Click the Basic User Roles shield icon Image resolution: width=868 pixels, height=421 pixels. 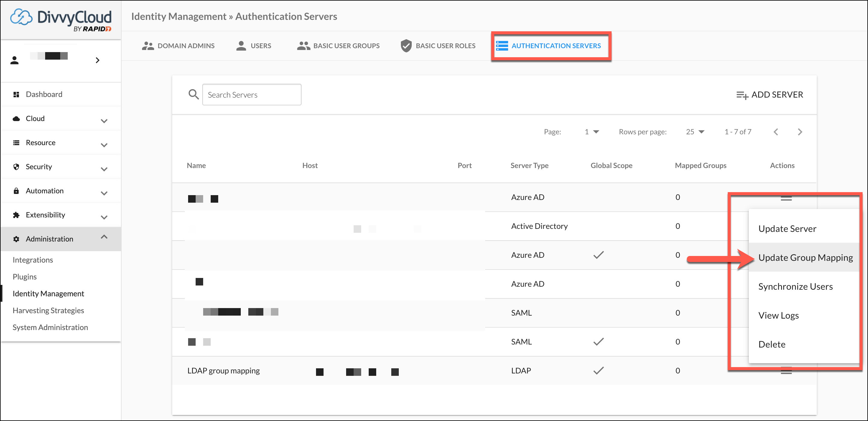(x=406, y=46)
